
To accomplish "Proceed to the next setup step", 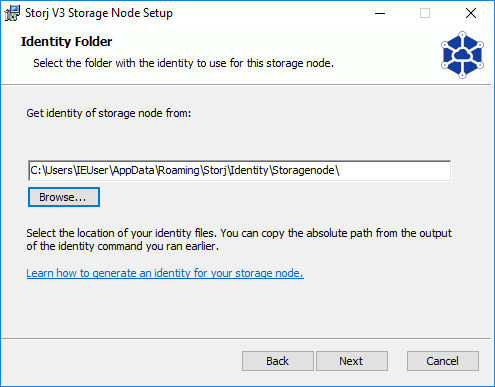I will 352,361.
